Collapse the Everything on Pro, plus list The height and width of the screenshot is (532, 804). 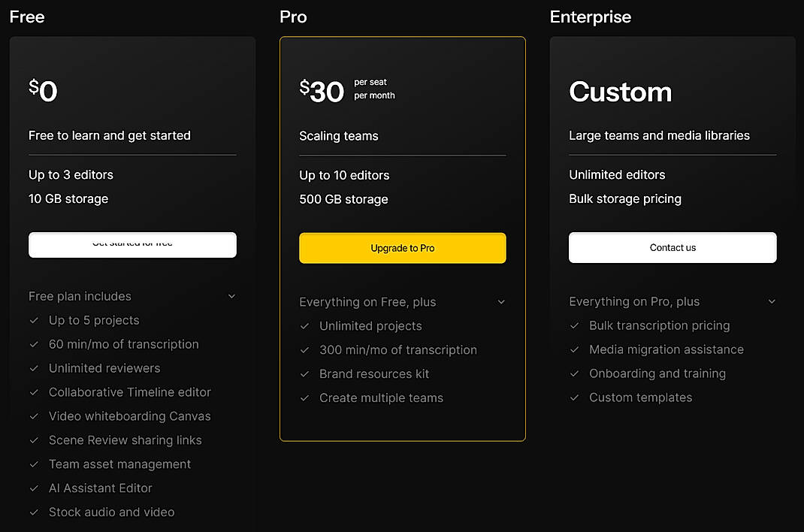tap(772, 301)
